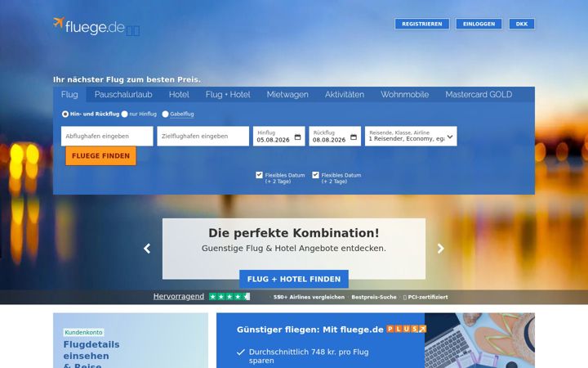Screen dimensions: 588x368
Task: Click FLUEGE FINDEN search button
Action: point(101,156)
